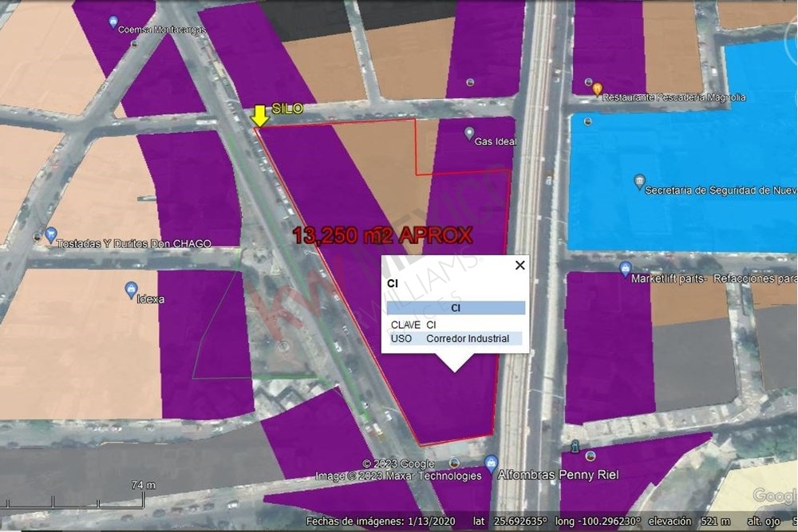798x532 pixels.
Task: Click the long -100.296230° coordinate readout
Action: [598, 522]
